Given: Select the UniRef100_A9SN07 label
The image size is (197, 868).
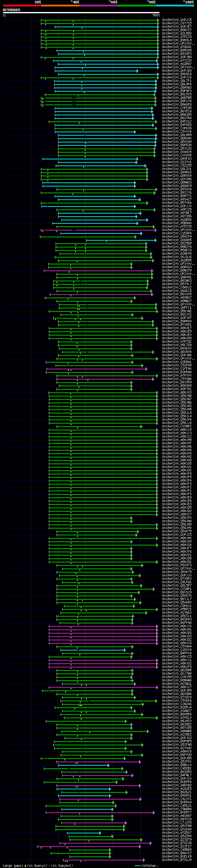Looking at the screenshot, I should [x=177, y=297].
